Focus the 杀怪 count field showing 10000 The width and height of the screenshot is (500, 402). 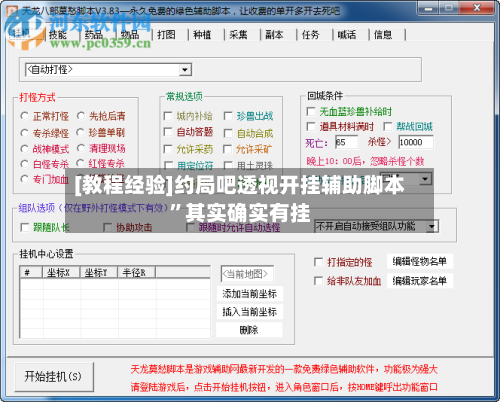coord(416,142)
